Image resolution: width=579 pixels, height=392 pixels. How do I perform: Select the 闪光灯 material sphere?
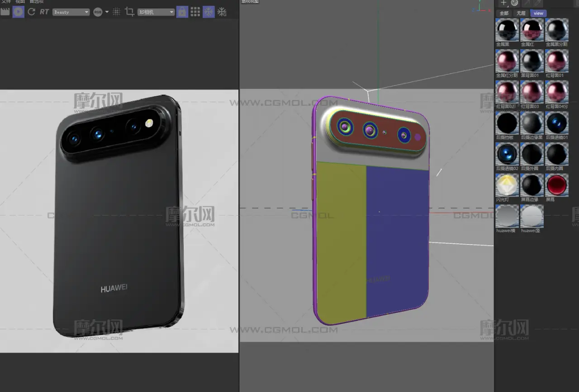tap(507, 185)
